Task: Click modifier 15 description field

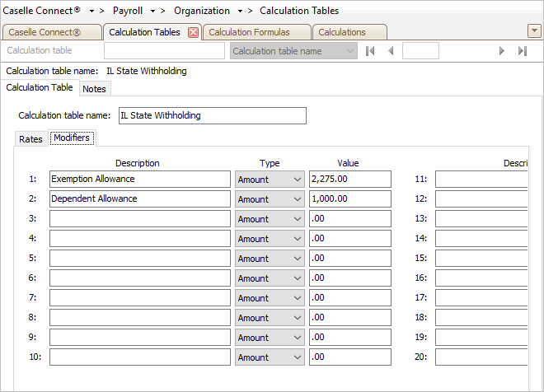Action: click(481, 259)
